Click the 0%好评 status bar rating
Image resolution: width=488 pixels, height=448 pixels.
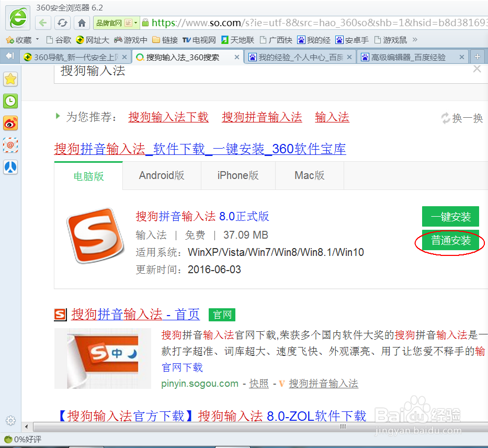tap(22, 439)
